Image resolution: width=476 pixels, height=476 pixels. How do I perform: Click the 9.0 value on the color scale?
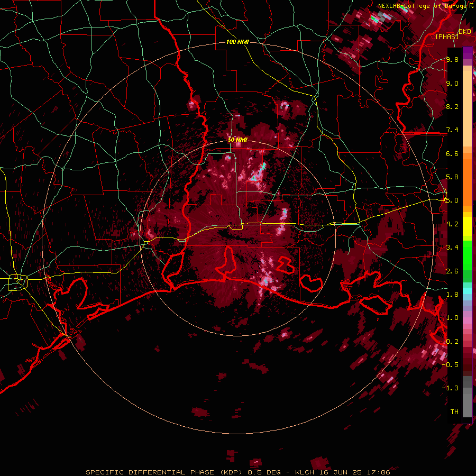pyautogui.click(x=452, y=83)
